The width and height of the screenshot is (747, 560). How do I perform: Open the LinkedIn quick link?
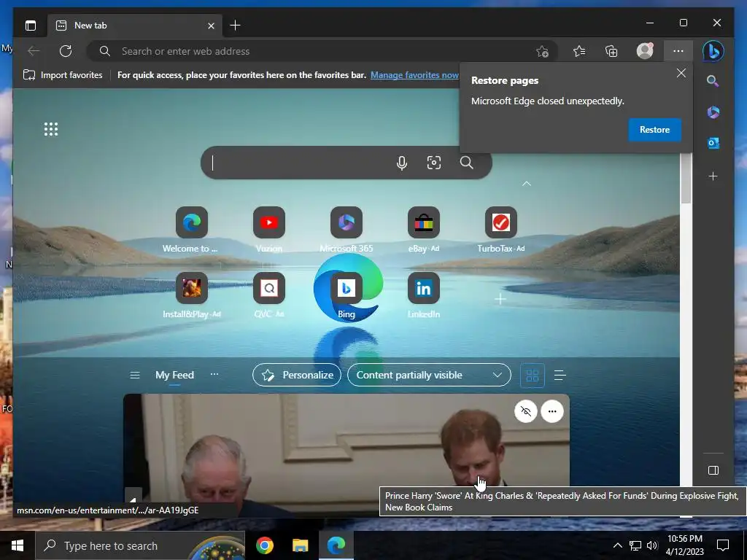pos(424,296)
